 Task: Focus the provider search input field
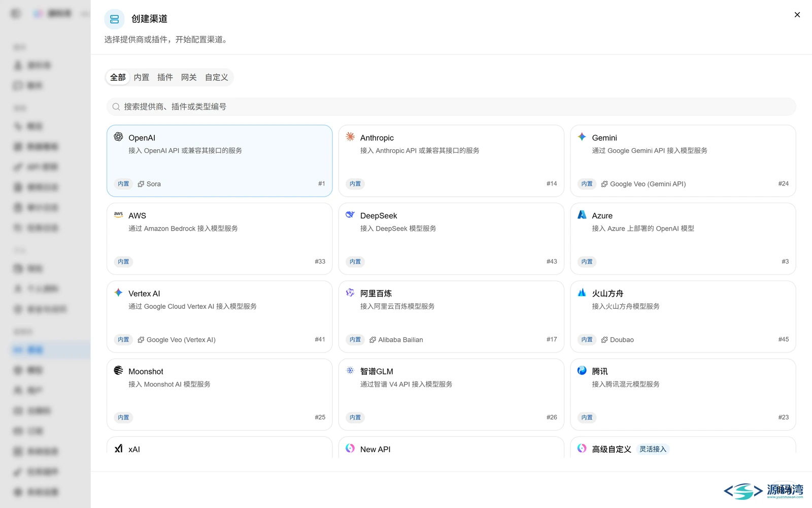451,107
